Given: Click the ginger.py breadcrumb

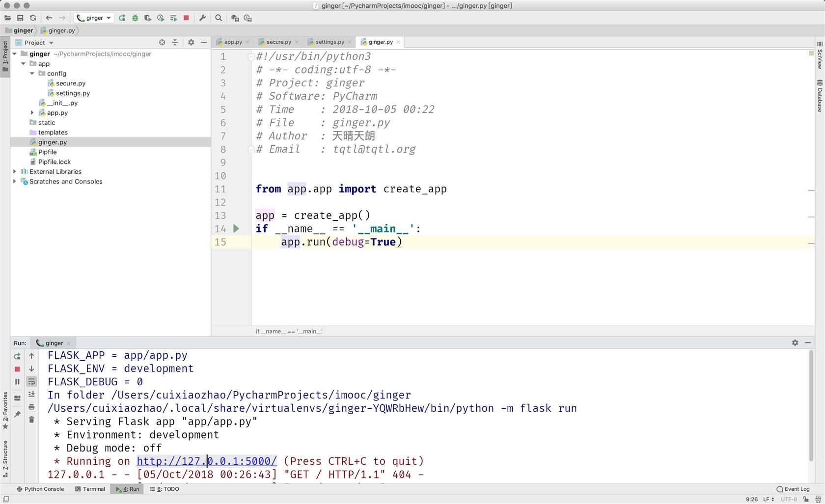Looking at the screenshot, I should pyautogui.click(x=58, y=30).
